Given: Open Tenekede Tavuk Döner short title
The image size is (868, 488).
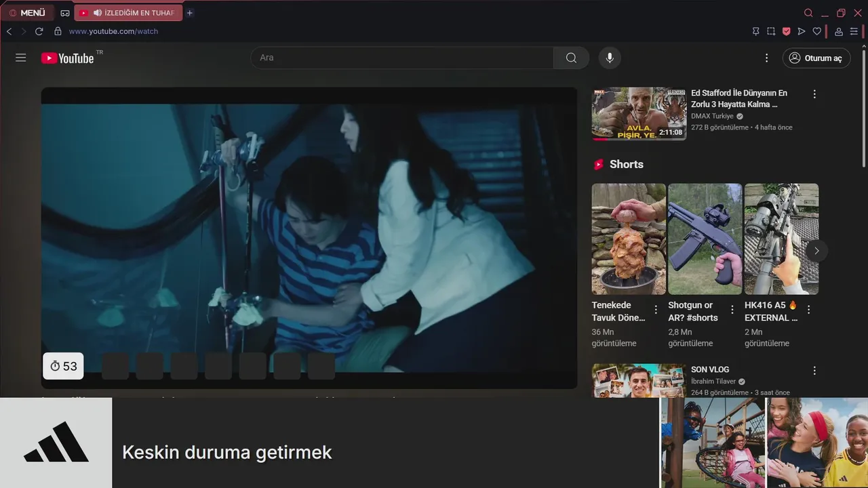Looking at the screenshot, I should [618, 311].
